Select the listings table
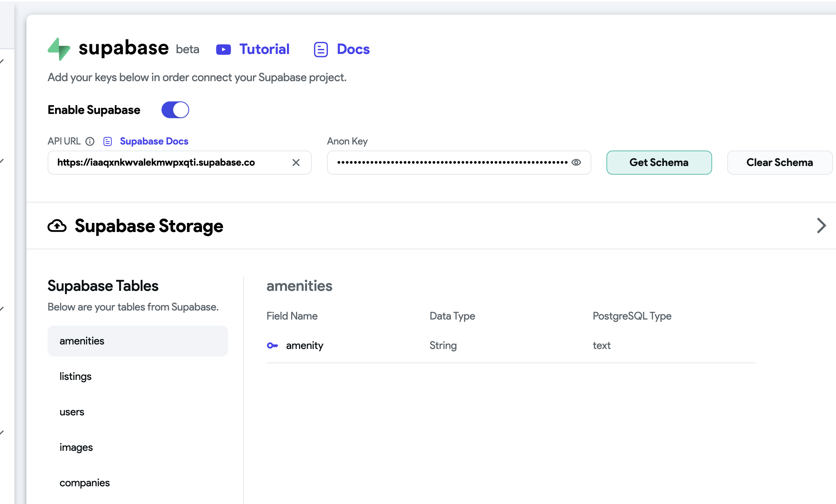This screenshot has height=504, width=836. [x=76, y=376]
